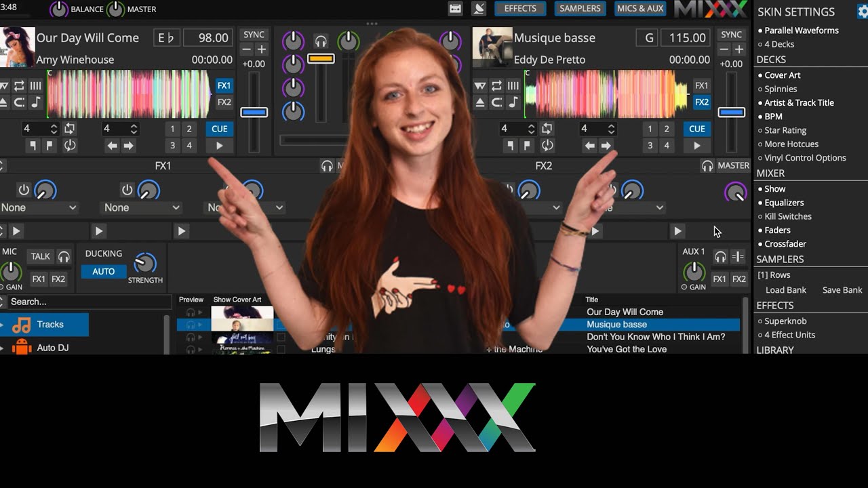Play the Our Day Will Come deck
The width and height of the screenshot is (868, 488).
(219, 145)
